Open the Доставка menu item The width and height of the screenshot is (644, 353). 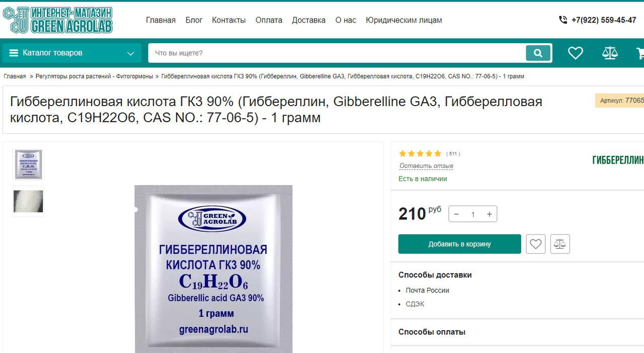(308, 20)
